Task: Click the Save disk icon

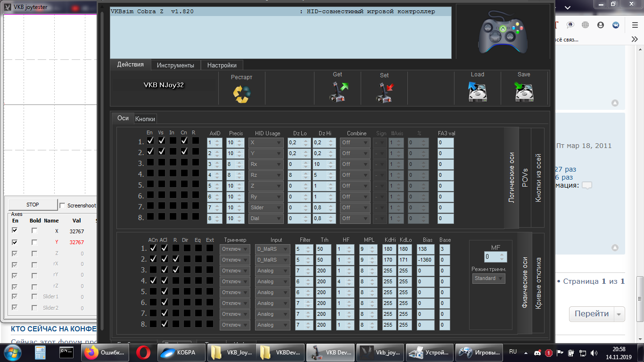Action: click(x=524, y=92)
